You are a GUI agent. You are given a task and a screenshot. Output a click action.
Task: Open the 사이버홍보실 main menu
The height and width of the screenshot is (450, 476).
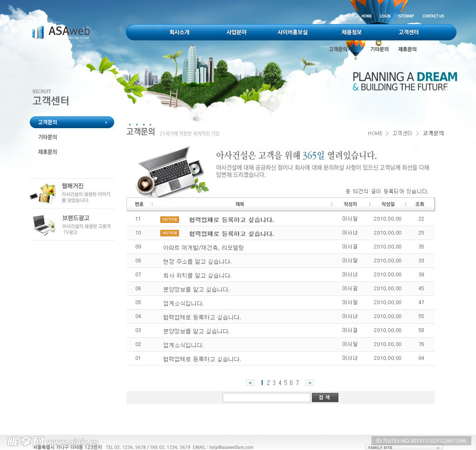coord(292,32)
